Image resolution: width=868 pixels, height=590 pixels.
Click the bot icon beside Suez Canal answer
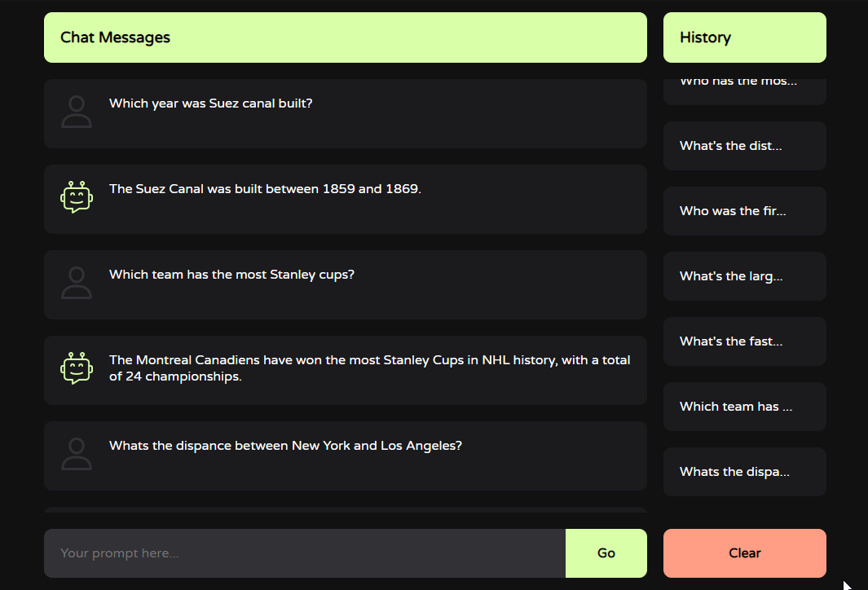[x=77, y=197]
